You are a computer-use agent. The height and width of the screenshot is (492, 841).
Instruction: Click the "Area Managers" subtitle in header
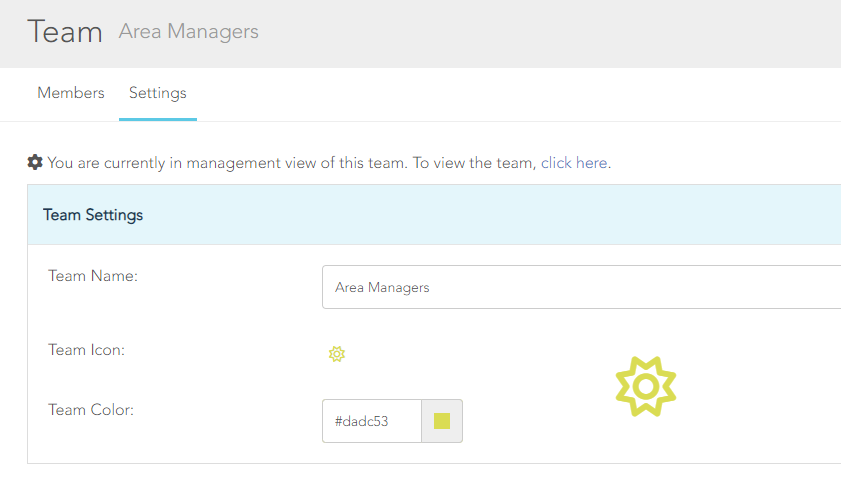[x=188, y=32]
